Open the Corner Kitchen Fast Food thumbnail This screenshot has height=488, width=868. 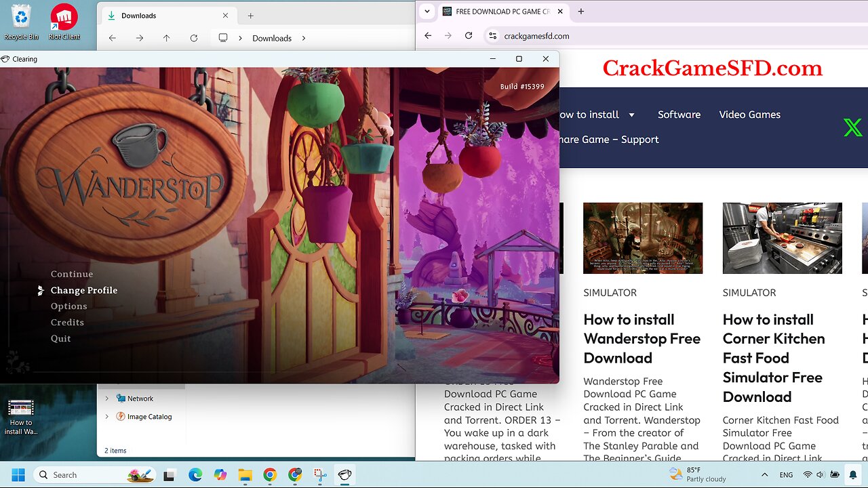[783, 238]
